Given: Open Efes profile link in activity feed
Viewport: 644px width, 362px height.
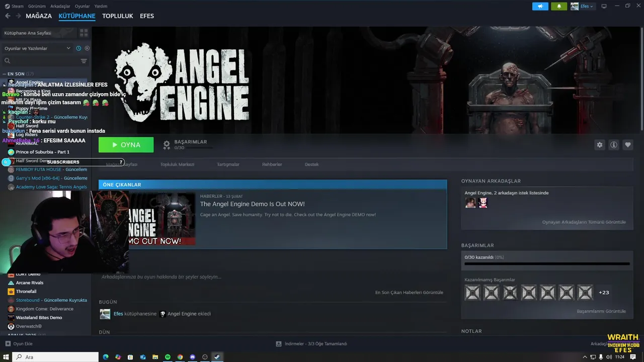Looking at the screenshot, I should (x=118, y=314).
